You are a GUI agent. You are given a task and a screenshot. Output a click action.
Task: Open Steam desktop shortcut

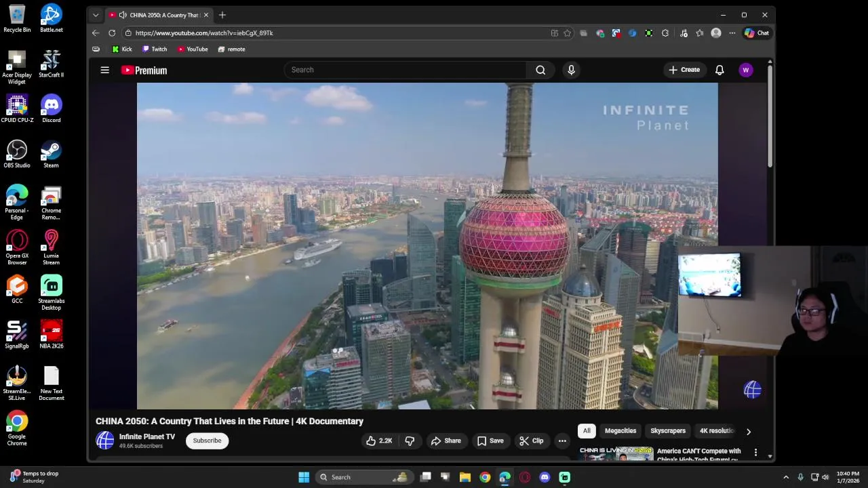coord(51,154)
